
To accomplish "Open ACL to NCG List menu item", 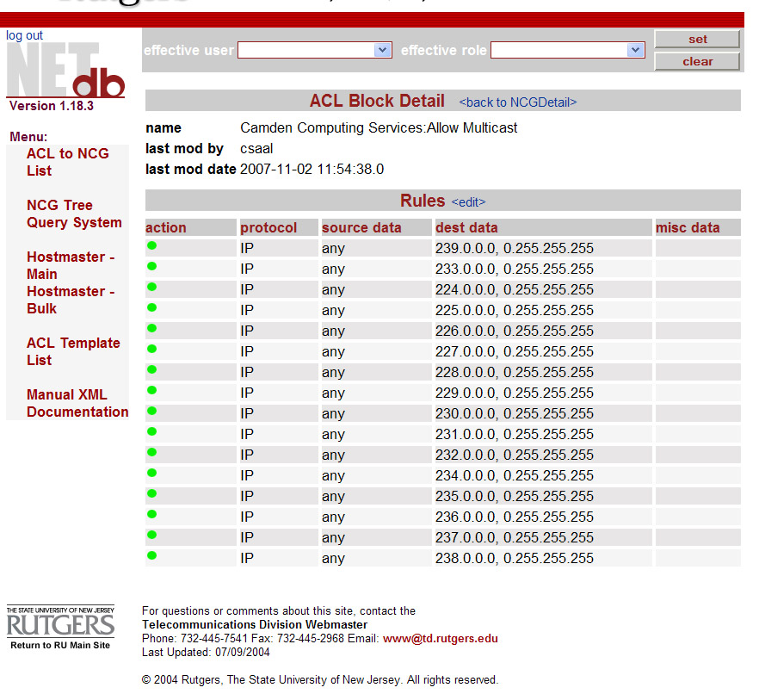I will [67, 162].
